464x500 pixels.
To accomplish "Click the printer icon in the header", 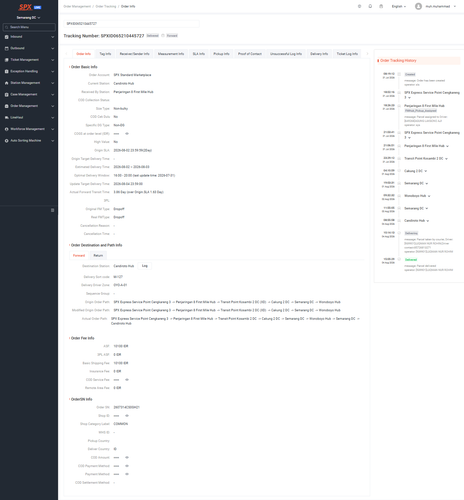I will coord(381,6).
